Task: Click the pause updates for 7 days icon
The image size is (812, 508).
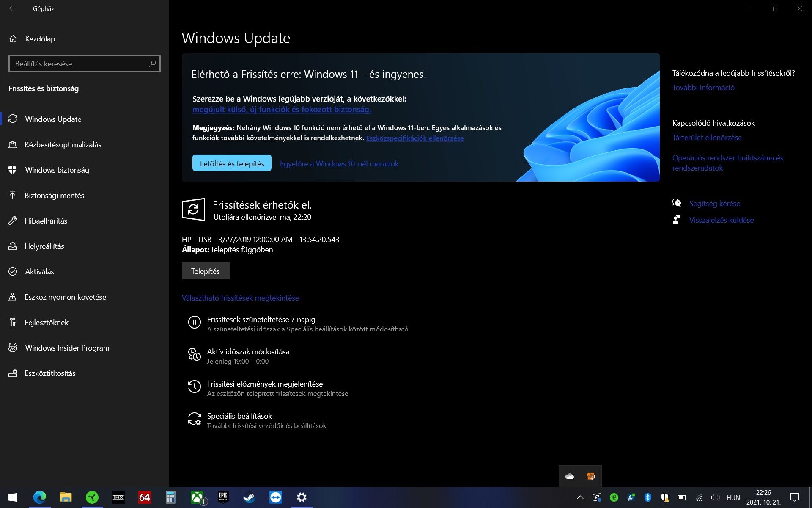Action: (194, 323)
